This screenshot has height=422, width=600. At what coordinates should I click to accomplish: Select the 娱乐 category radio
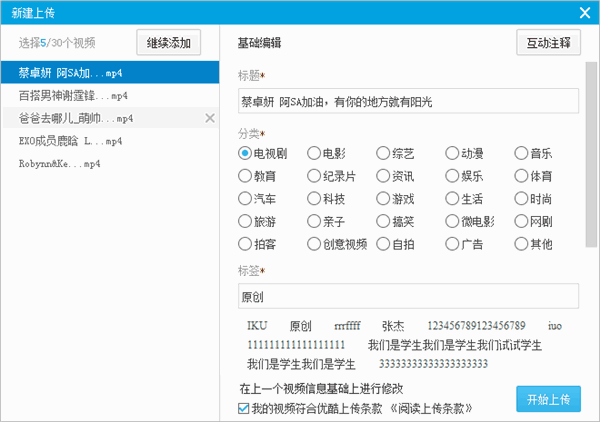tap(452, 176)
